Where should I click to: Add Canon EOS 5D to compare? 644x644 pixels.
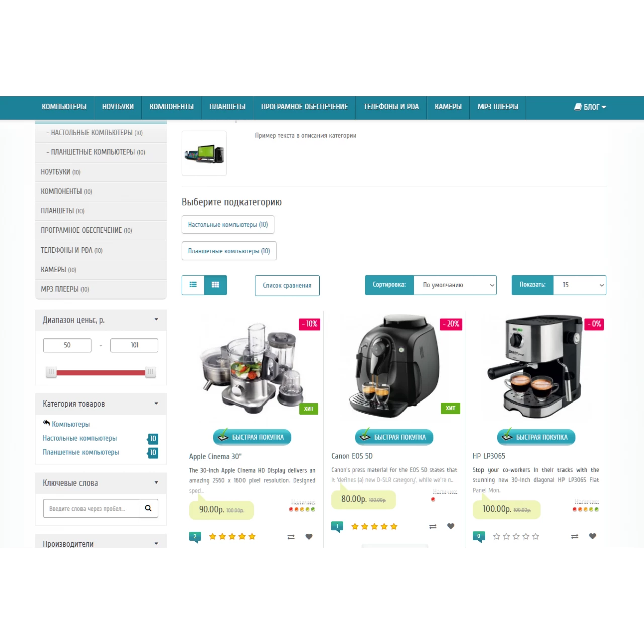coord(433,526)
